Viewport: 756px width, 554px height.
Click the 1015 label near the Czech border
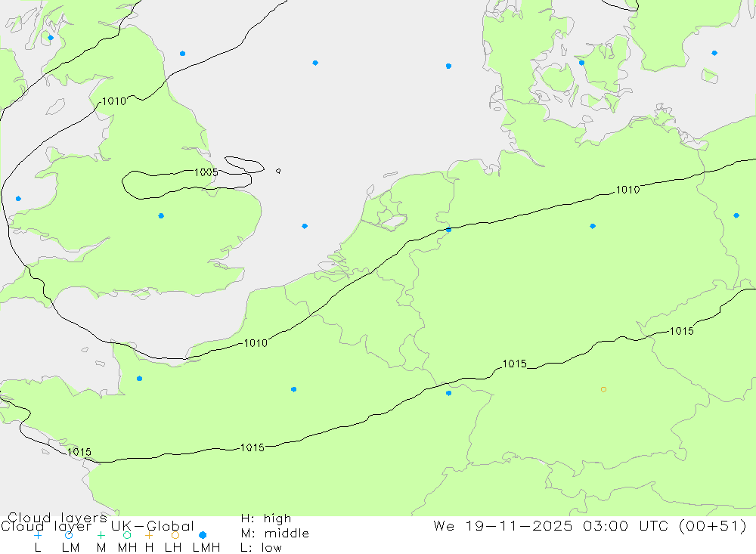(682, 331)
